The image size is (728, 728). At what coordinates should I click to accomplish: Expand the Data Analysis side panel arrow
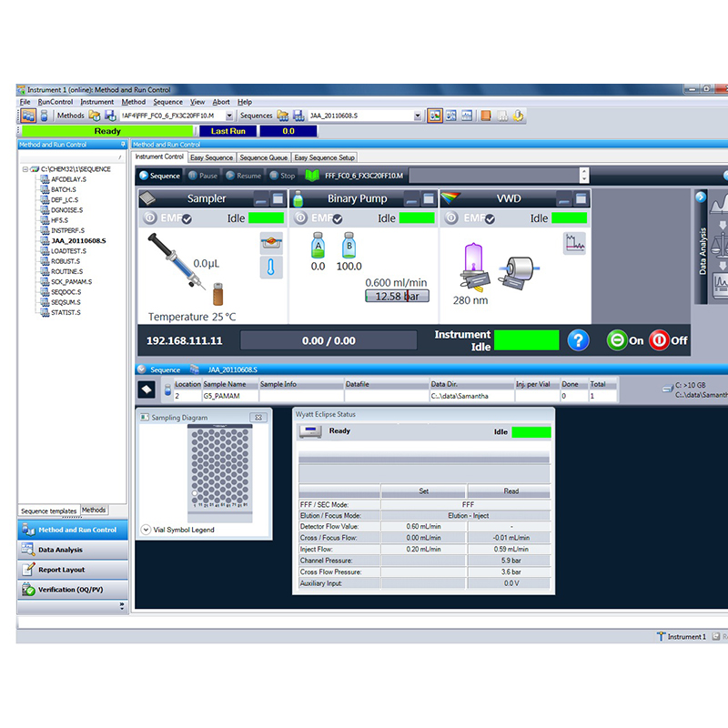click(x=701, y=197)
